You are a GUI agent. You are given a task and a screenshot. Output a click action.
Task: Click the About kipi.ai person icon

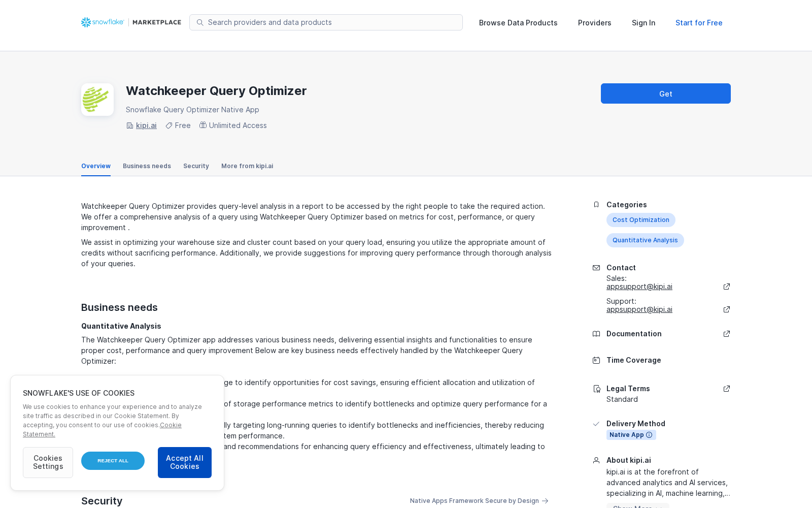(x=596, y=460)
